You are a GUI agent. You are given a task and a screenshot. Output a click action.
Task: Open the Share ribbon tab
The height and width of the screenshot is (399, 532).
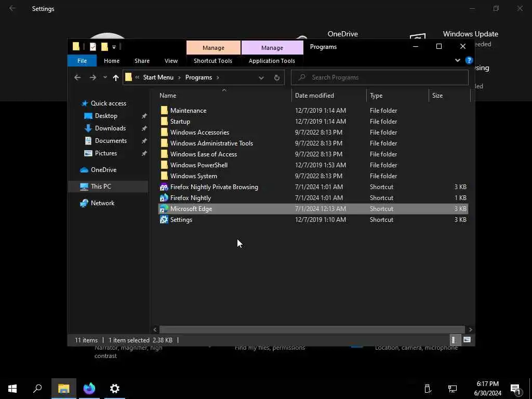pyautogui.click(x=142, y=61)
